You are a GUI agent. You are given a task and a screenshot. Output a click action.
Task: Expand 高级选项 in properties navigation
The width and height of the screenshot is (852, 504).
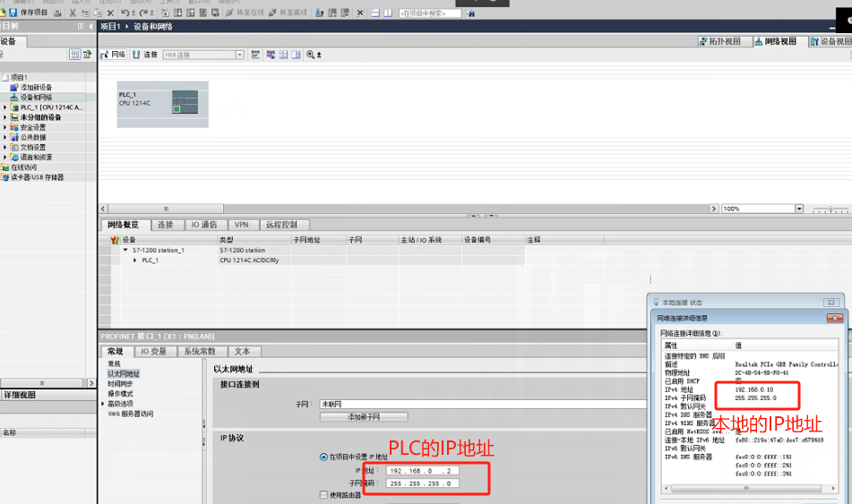click(x=103, y=404)
